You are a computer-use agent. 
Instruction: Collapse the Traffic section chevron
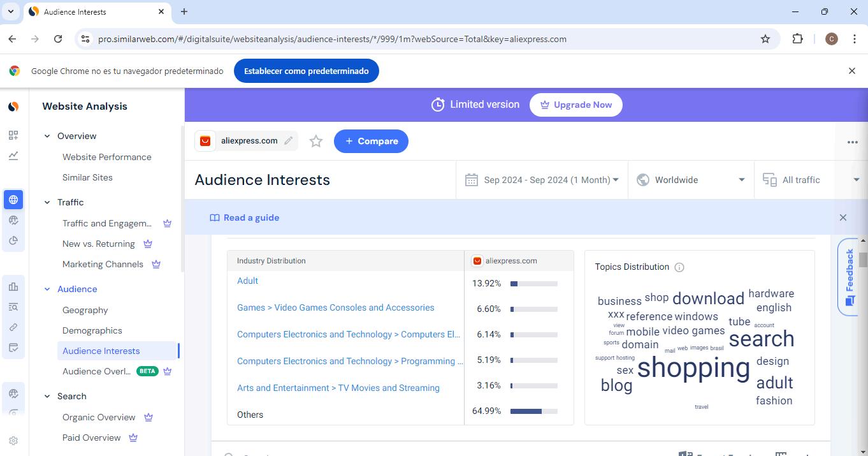(x=47, y=202)
